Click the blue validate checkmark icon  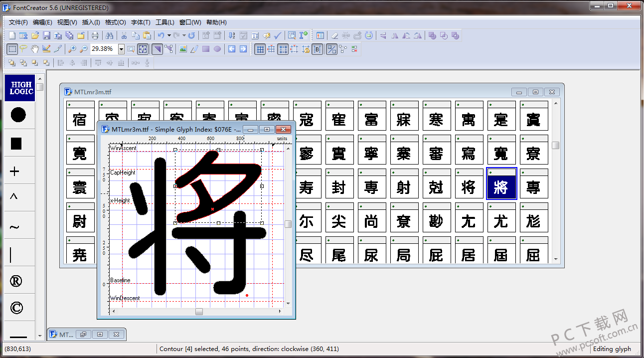pyautogui.click(x=278, y=35)
